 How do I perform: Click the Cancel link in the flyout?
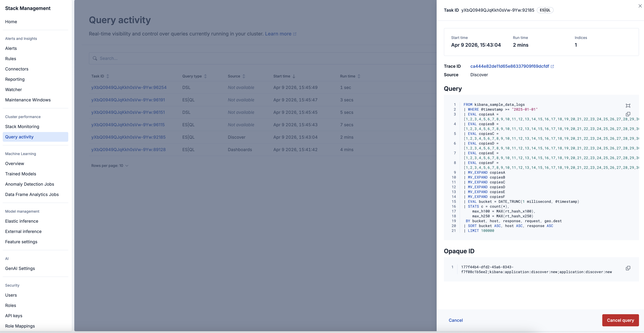click(x=455, y=320)
